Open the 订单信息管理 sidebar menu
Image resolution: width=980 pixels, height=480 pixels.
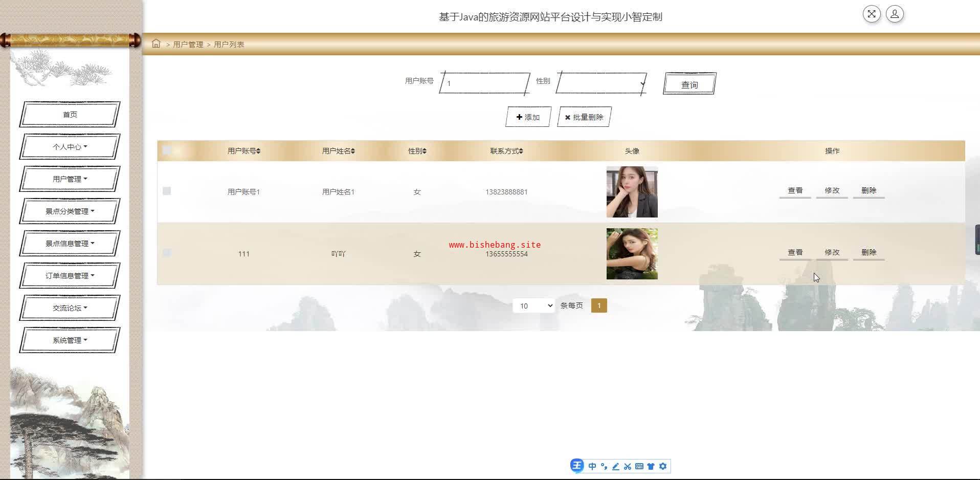(x=70, y=276)
